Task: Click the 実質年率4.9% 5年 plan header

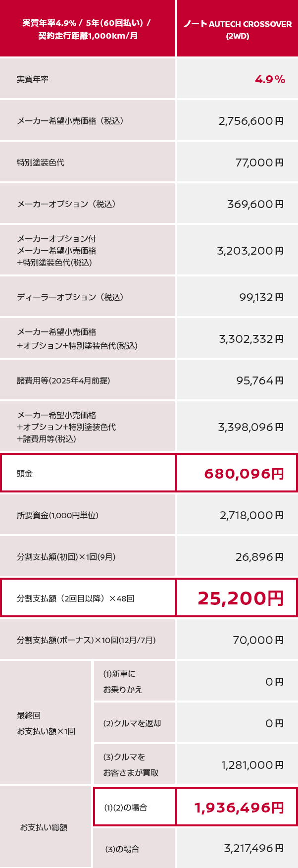Action: pyautogui.click(x=87, y=29)
